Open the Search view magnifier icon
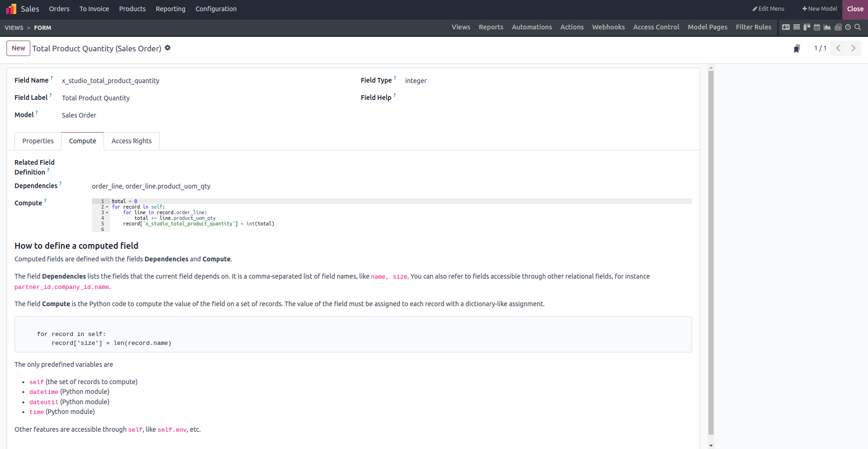This screenshot has height=449, width=868. click(858, 27)
